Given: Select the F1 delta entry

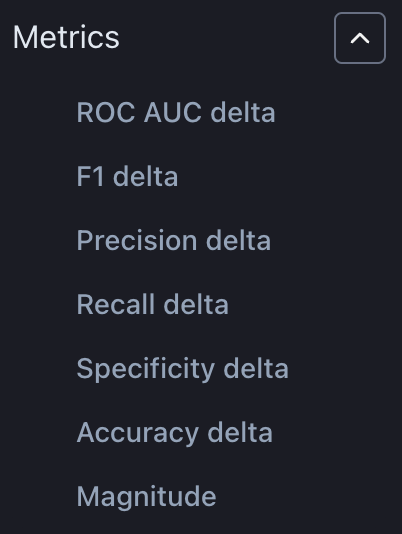Looking at the screenshot, I should 127,176.
